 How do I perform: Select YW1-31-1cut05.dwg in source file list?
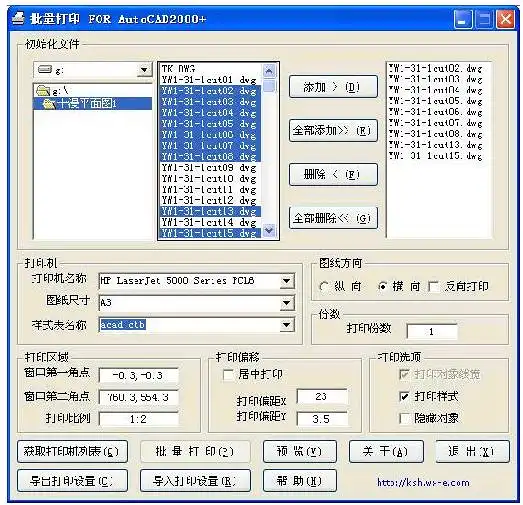(x=210, y=123)
